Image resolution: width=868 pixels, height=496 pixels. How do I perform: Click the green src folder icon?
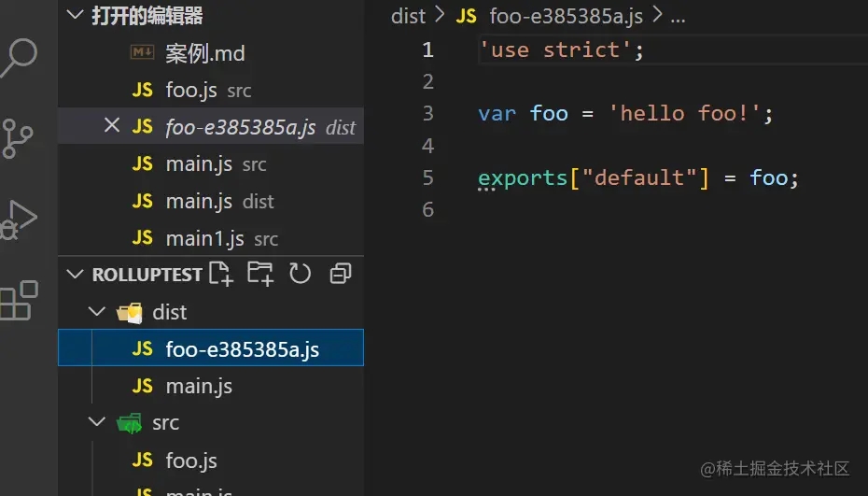(130, 423)
